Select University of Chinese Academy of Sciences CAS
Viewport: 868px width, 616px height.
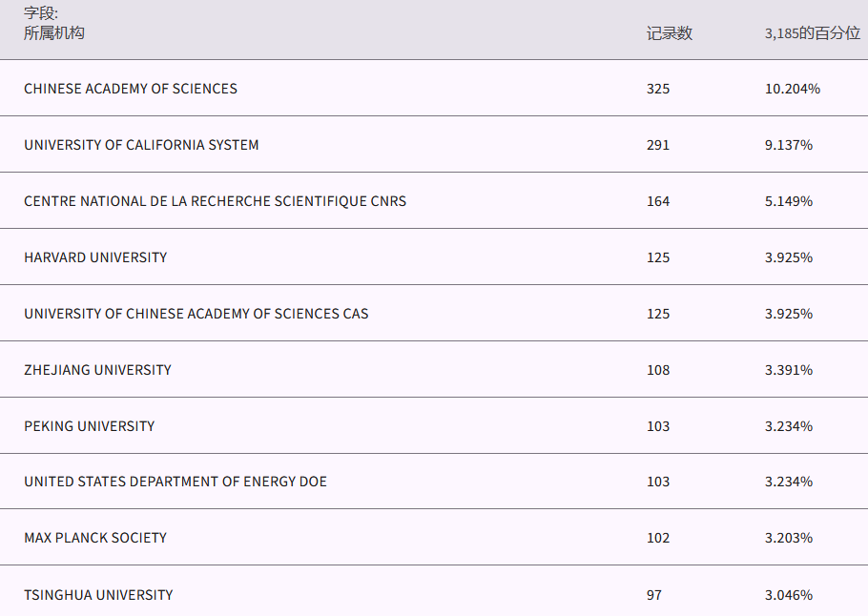click(x=196, y=314)
